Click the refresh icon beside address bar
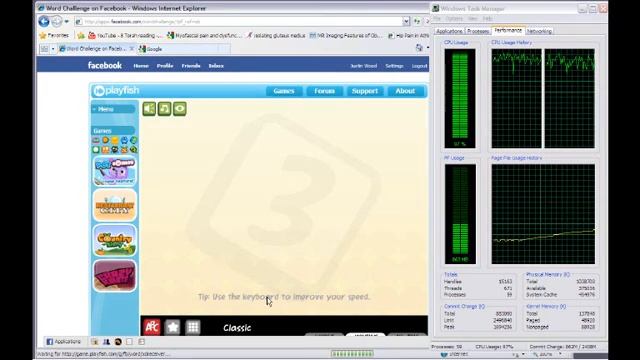The width and height of the screenshot is (640, 360). [417, 21]
